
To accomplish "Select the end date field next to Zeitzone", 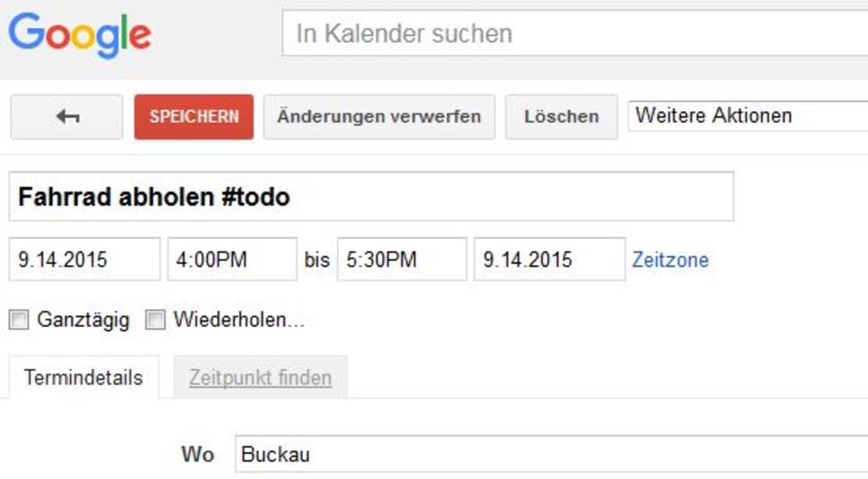I will 549,260.
